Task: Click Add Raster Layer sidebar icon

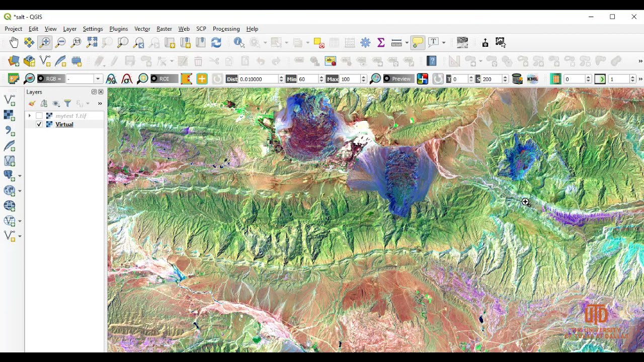Action: tap(10, 116)
